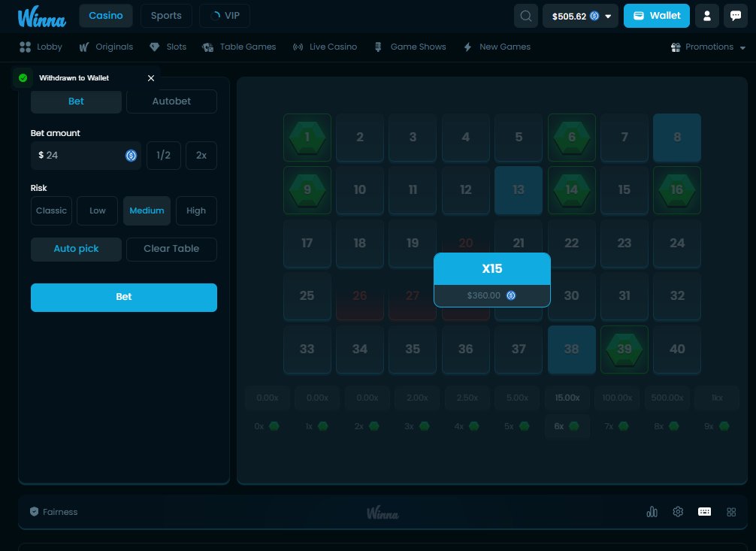Viewport: 756px width, 551px height.
Task: Open the live stats chart icon
Action: click(x=652, y=512)
